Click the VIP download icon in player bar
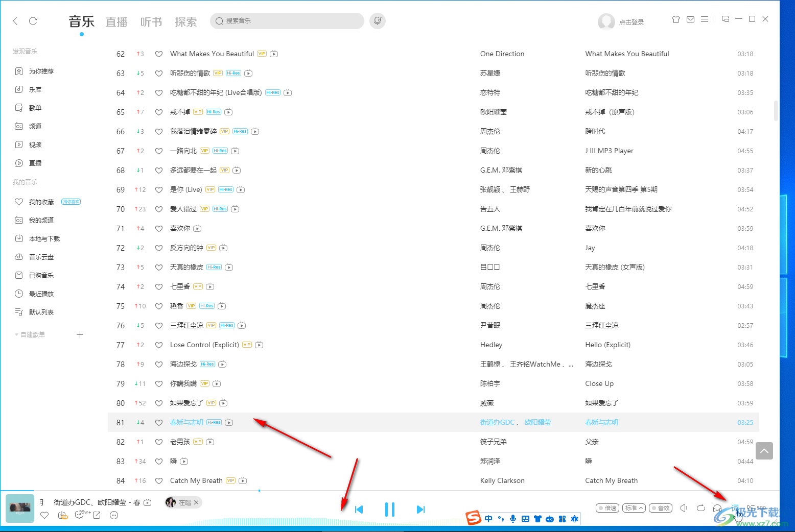Viewport: 795px width, 532px height. tap(63, 515)
